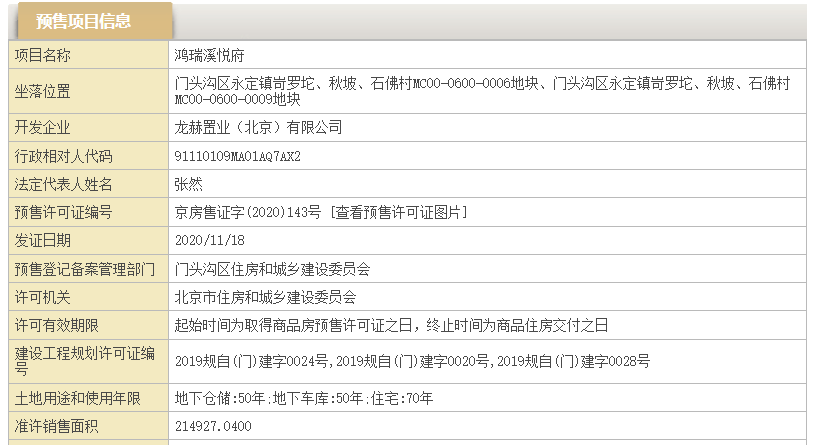Select the location text with MC00-0600-0006地块

pos(482,91)
